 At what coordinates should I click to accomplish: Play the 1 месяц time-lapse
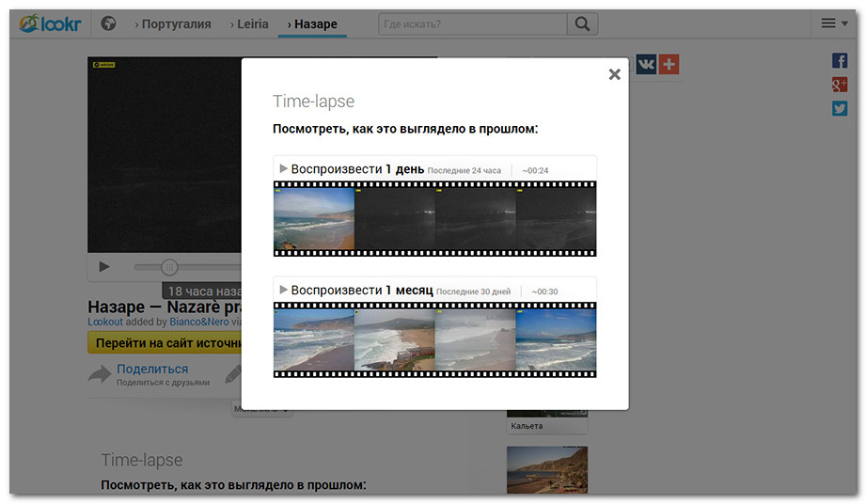[x=356, y=291]
